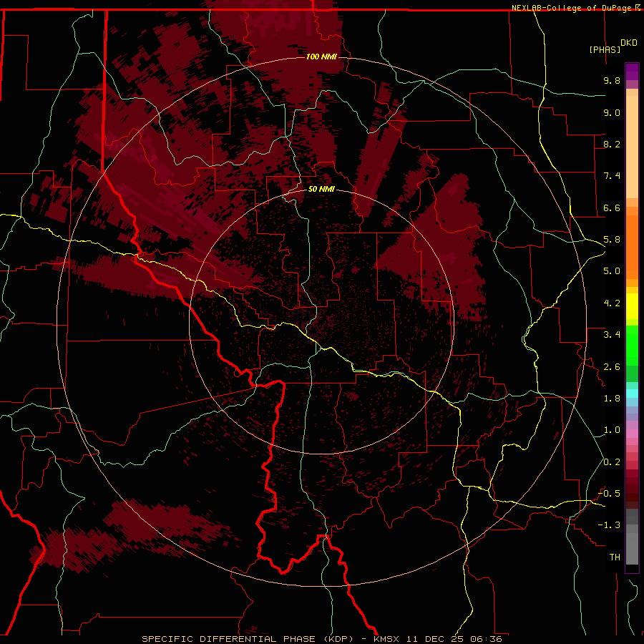Click the -1.3 scale value

tap(609, 525)
